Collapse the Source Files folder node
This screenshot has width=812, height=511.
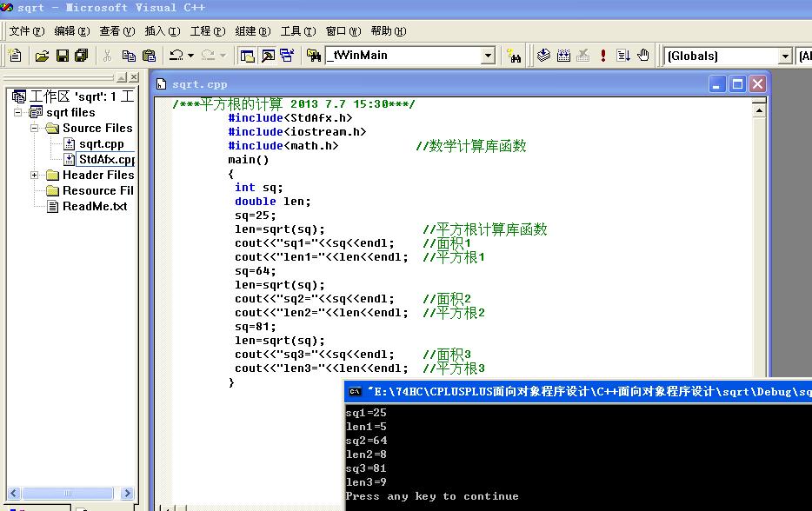tap(34, 128)
